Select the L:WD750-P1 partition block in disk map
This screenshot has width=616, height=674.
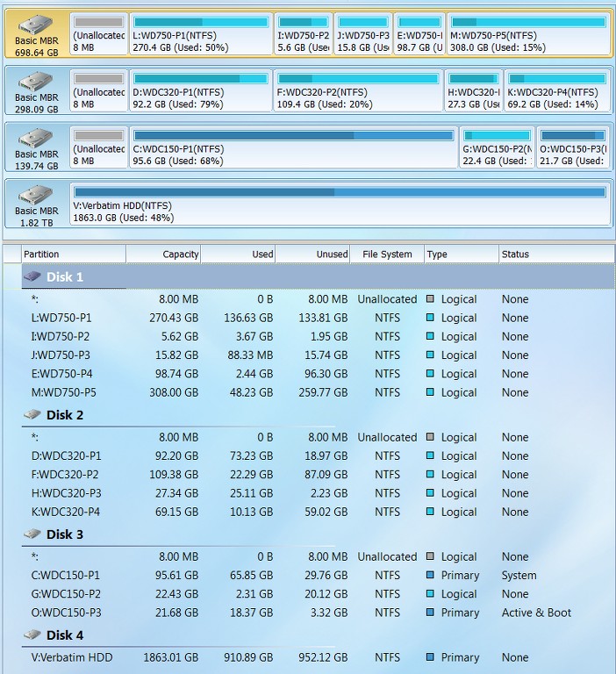pyautogui.click(x=201, y=34)
